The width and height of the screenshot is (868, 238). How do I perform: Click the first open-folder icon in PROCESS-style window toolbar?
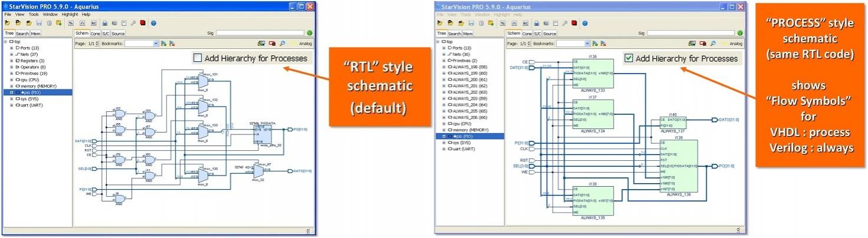pyautogui.click(x=440, y=23)
